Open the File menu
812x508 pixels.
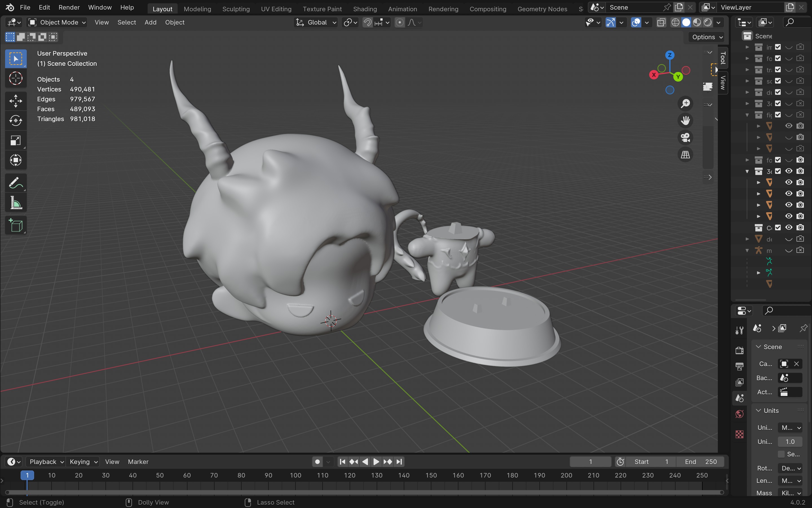(x=25, y=7)
